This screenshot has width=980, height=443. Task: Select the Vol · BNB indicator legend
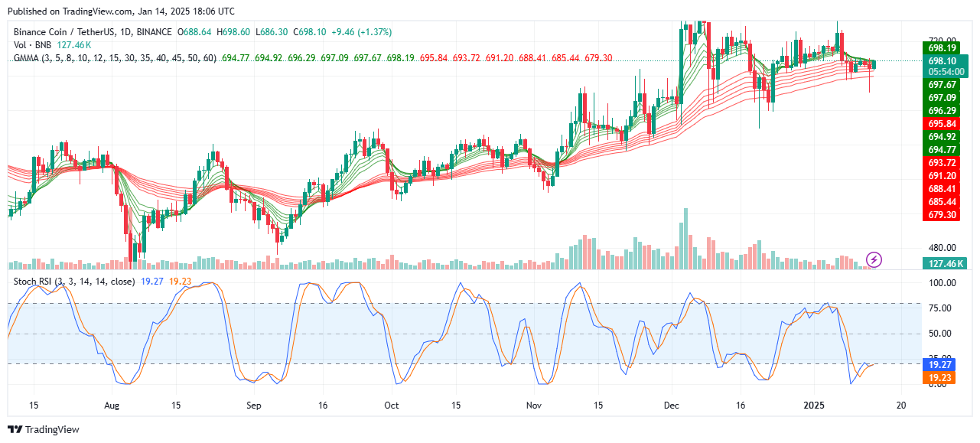[32, 45]
